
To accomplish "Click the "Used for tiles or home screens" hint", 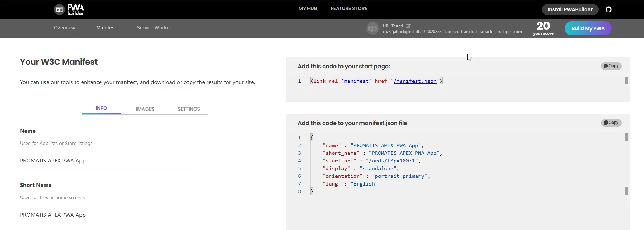I will [x=52, y=197].
